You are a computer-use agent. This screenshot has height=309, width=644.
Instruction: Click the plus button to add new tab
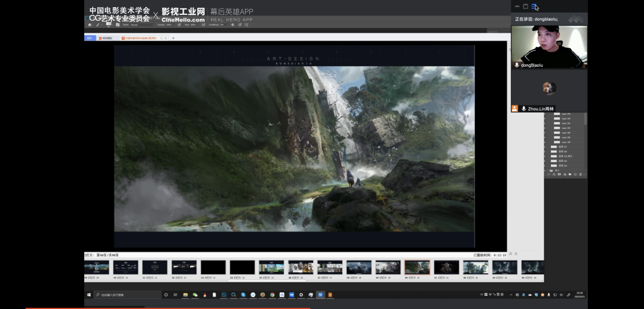[x=174, y=38]
